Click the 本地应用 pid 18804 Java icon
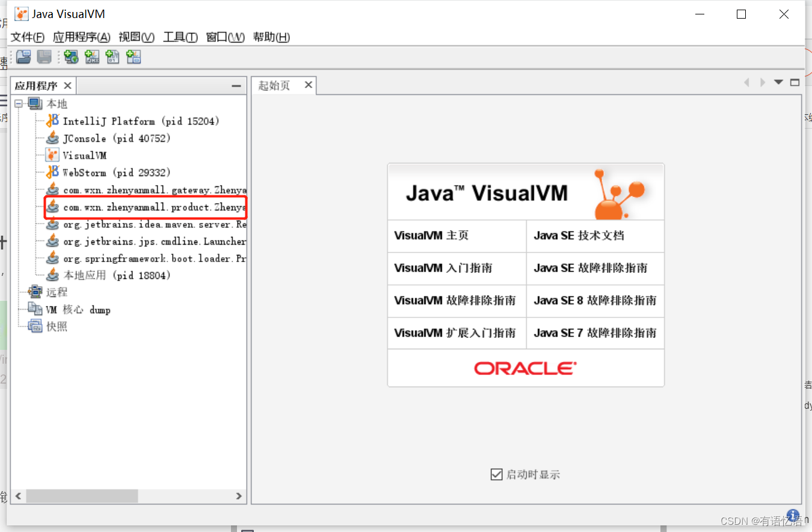The image size is (812, 532). pyautogui.click(x=53, y=275)
